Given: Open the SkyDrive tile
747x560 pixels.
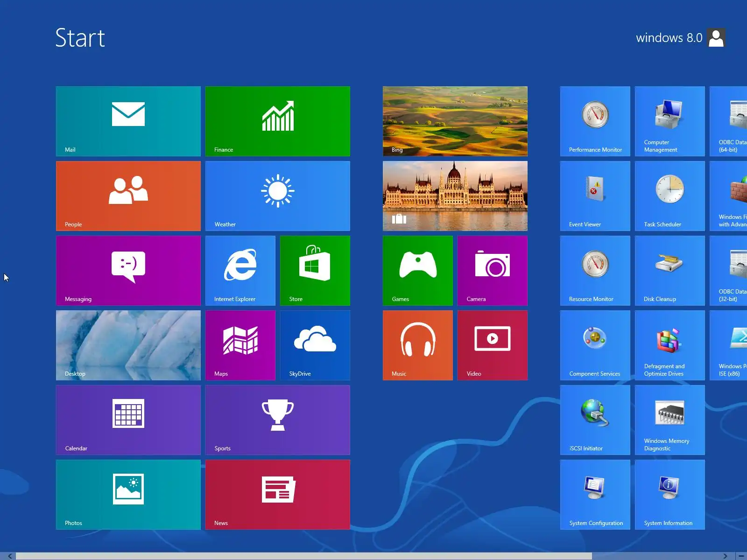Looking at the screenshot, I should click(x=315, y=345).
